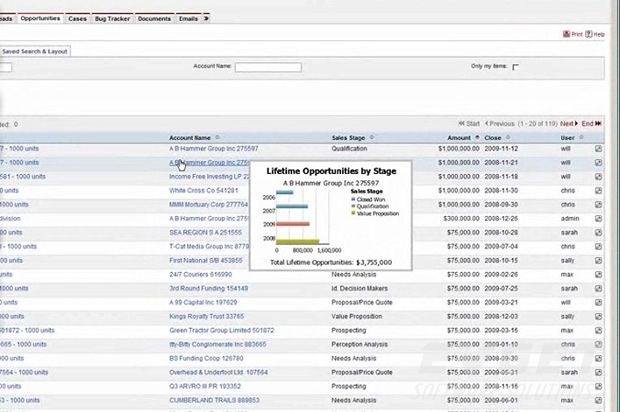The height and width of the screenshot is (412, 620).
Task: Edit the opportunity closing 2009-11-12
Action: pyautogui.click(x=598, y=149)
